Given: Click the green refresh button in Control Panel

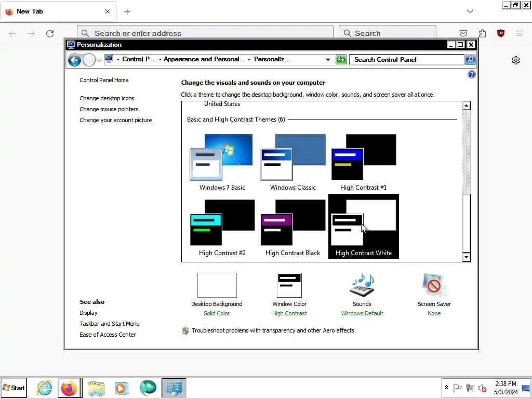Looking at the screenshot, I should point(341,60).
